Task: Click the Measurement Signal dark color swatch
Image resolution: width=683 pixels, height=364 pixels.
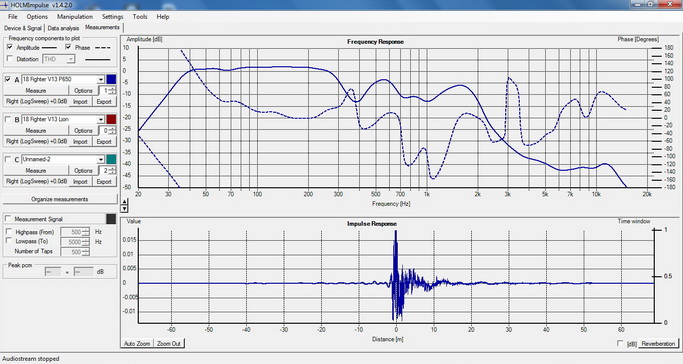Action: coord(111,219)
